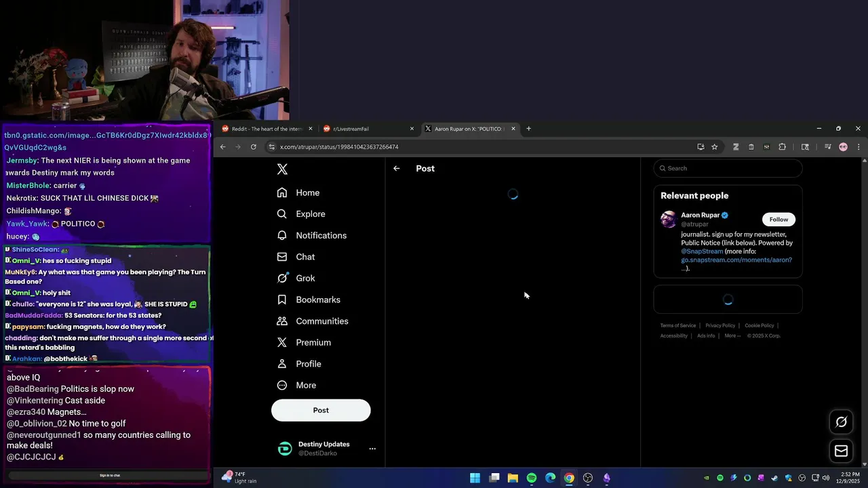Close the r/LivestreamFail tab

click(x=412, y=129)
